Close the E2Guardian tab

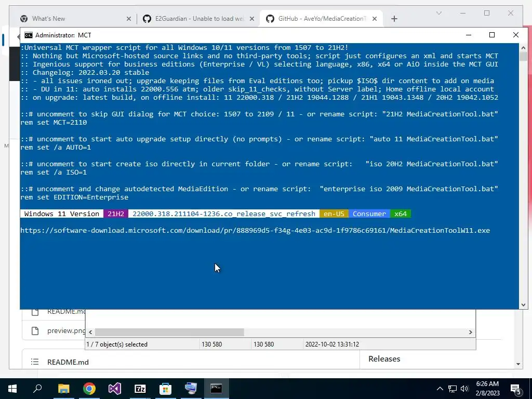[252, 19]
